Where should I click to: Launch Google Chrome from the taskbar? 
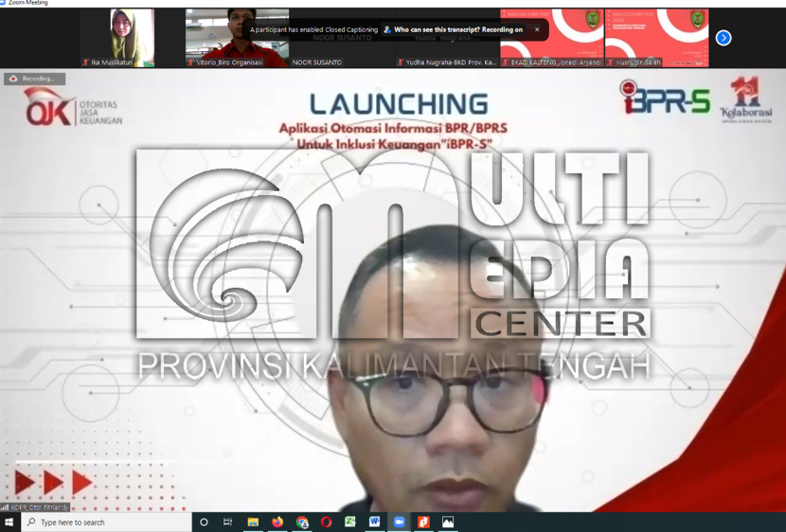tap(302, 522)
